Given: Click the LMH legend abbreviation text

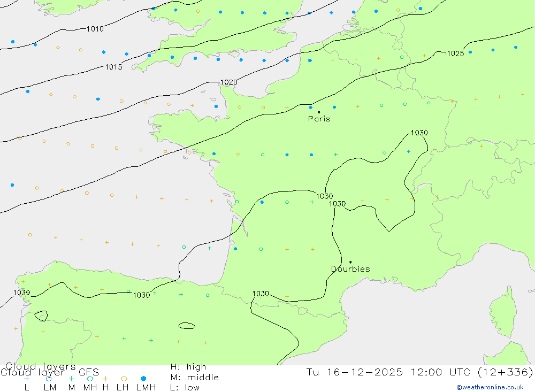Looking at the screenshot, I should pos(146,388).
